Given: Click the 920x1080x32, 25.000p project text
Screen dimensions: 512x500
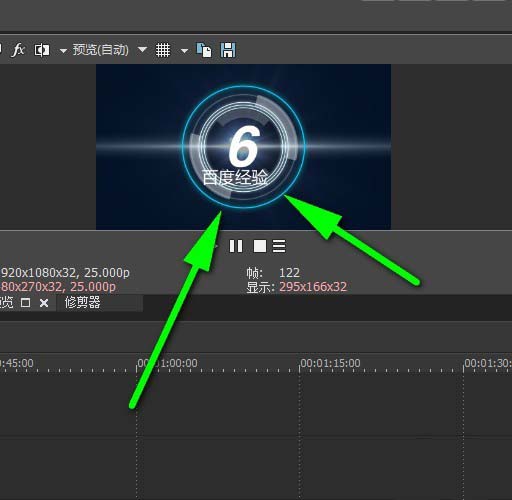Looking at the screenshot, I should pyautogui.click(x=65, y=273).
